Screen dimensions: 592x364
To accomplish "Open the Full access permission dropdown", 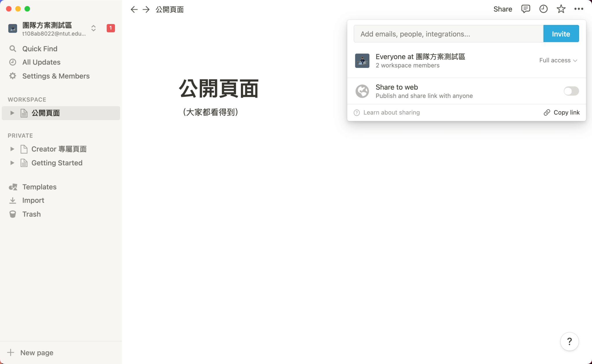I will 558,60.
